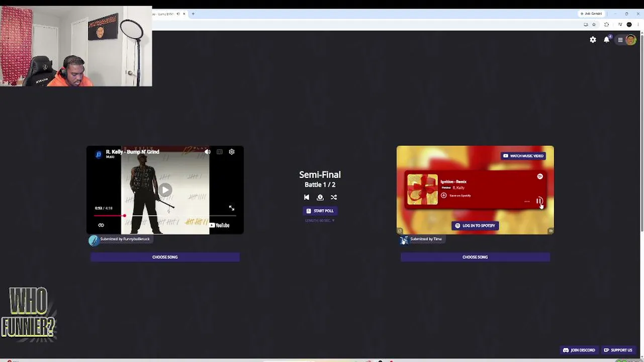Viewport: 644px width, 362px height.
Task: Join the Discord server
Action: [579, 350]
